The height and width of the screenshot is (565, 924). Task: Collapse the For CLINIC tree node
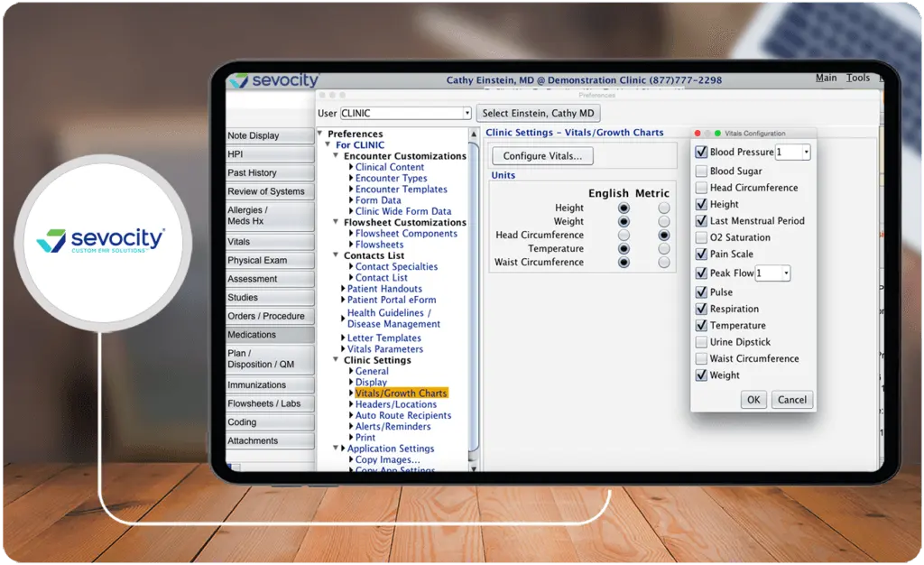[328, 144]
